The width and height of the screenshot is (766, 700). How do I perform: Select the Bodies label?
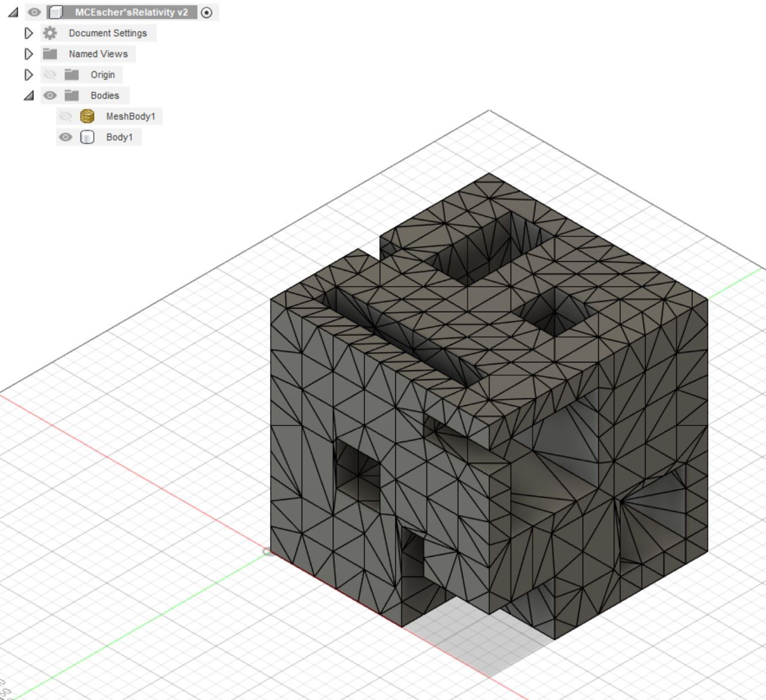click(105, 95)
